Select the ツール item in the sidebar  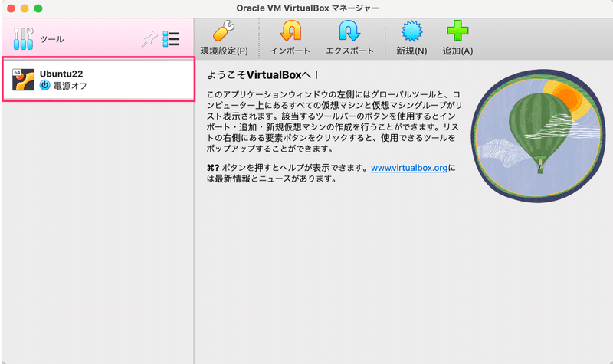pos(98,38)
